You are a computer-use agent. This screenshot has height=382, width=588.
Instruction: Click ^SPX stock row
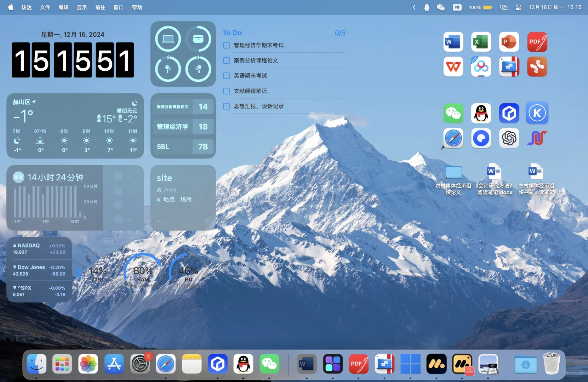39,291
